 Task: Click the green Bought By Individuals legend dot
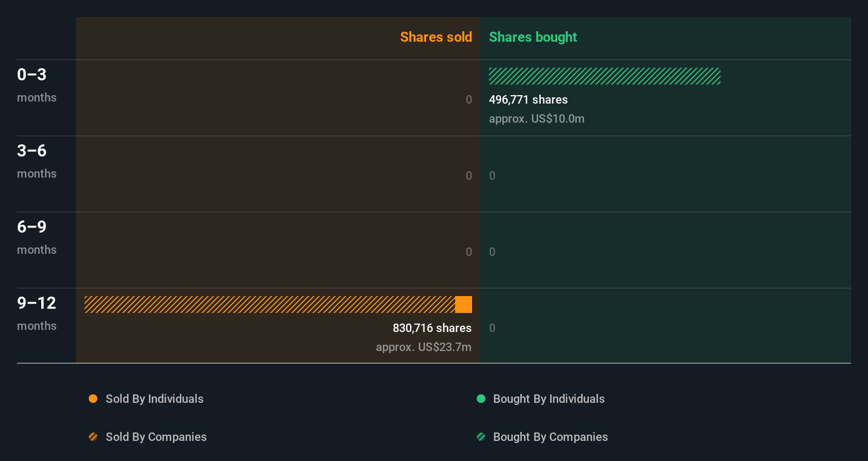tap(481, 399)
